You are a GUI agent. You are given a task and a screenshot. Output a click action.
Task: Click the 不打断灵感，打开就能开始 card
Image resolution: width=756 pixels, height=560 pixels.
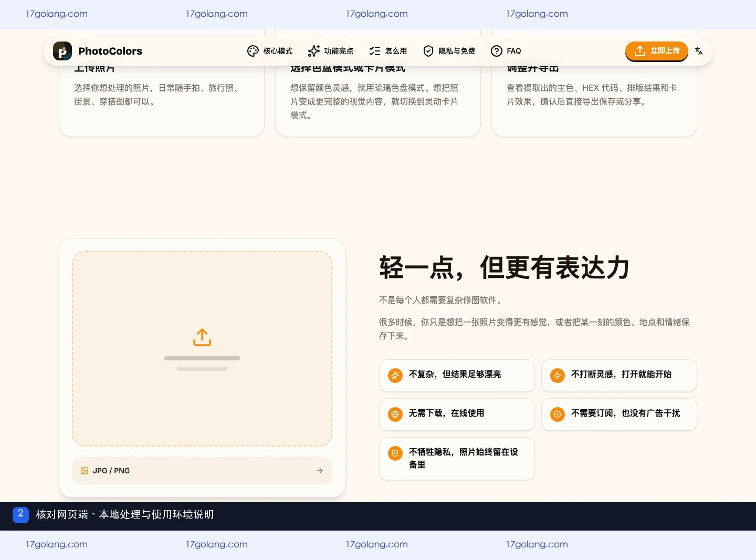point(619,376)
